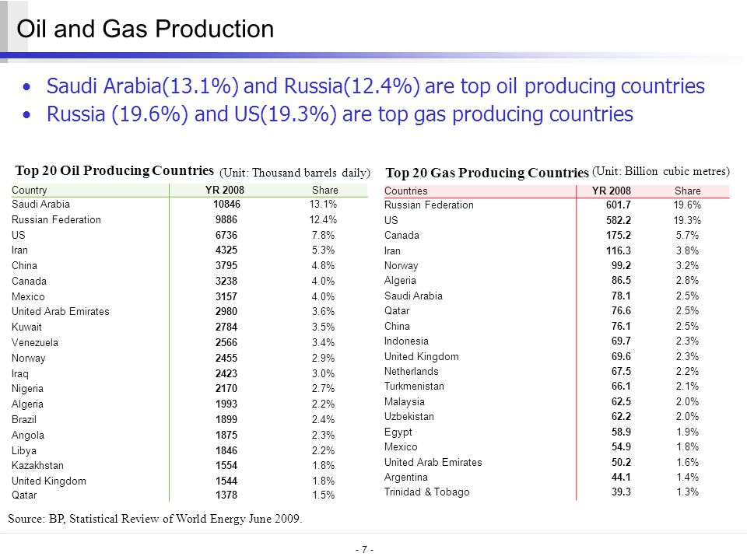
Task: Click 'Angola' row name
Action: pyautogui.click(x=28, y=436)
